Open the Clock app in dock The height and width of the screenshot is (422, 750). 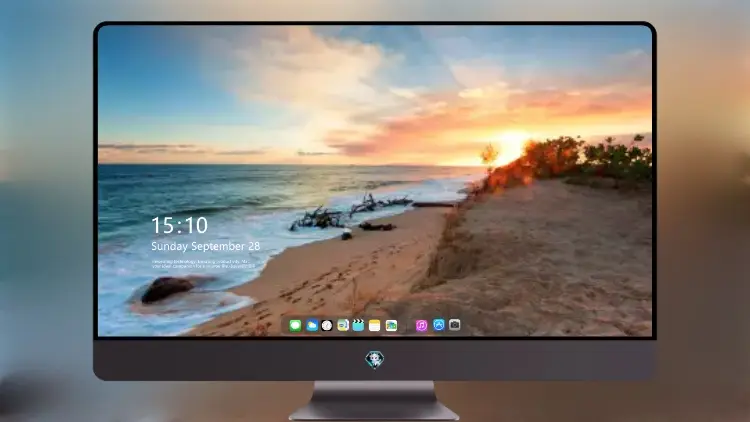coord(327,326)
